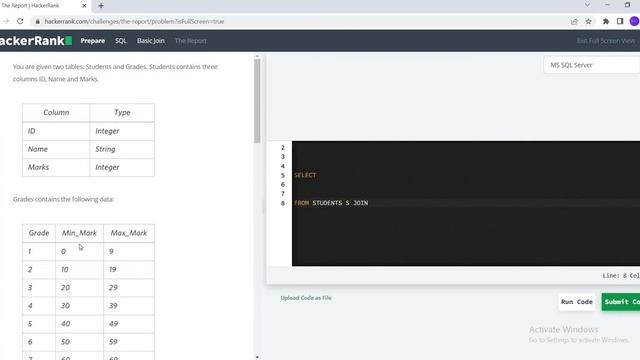Click the Max_Mark column header
This screenshot has width=640, height=360.
click(x=129, y=233)
